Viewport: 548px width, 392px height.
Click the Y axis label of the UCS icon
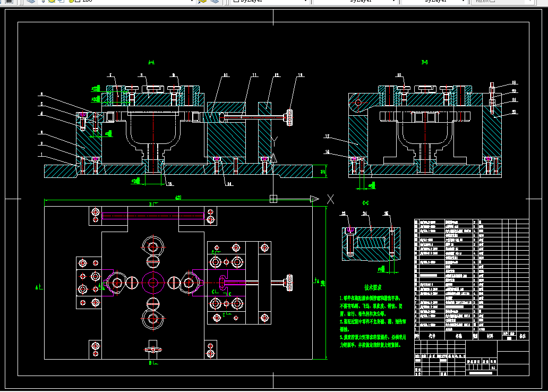(275, 142)
